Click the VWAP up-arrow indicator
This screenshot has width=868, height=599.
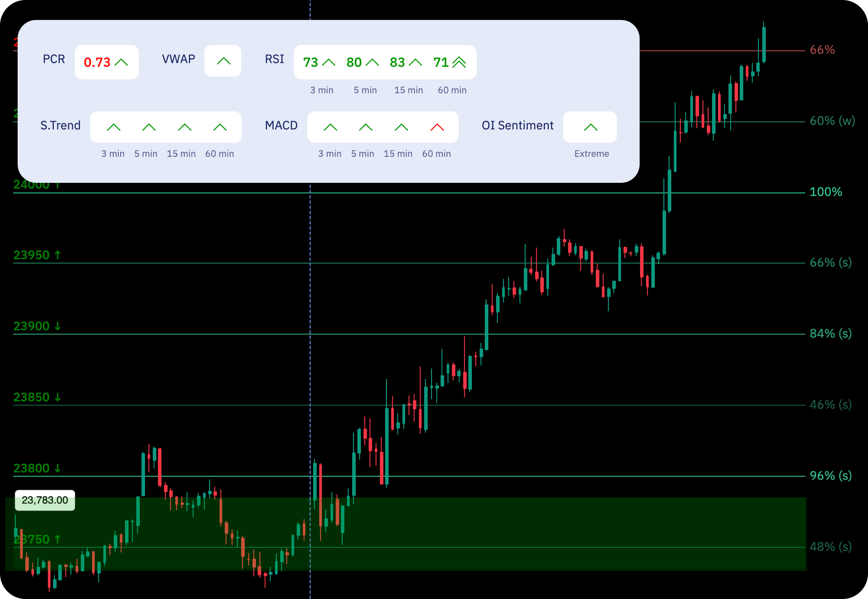223,61
